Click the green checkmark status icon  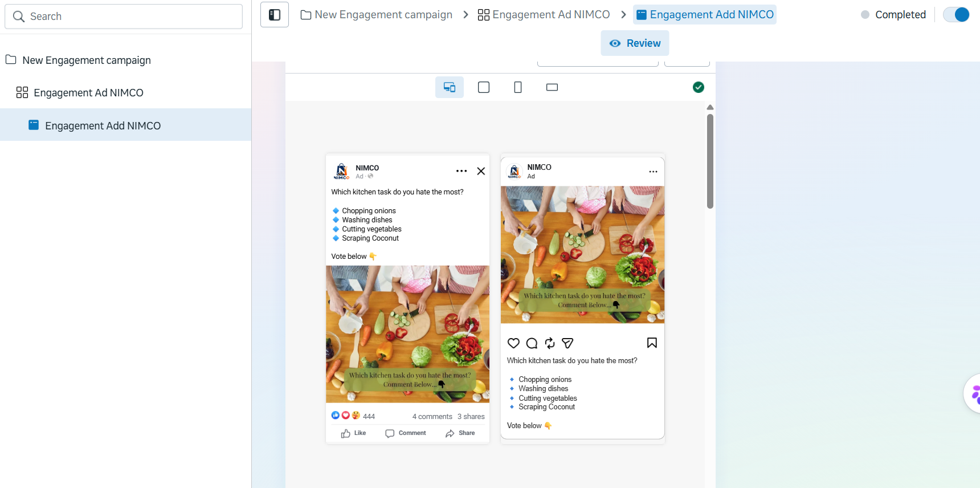click(699, 87)
